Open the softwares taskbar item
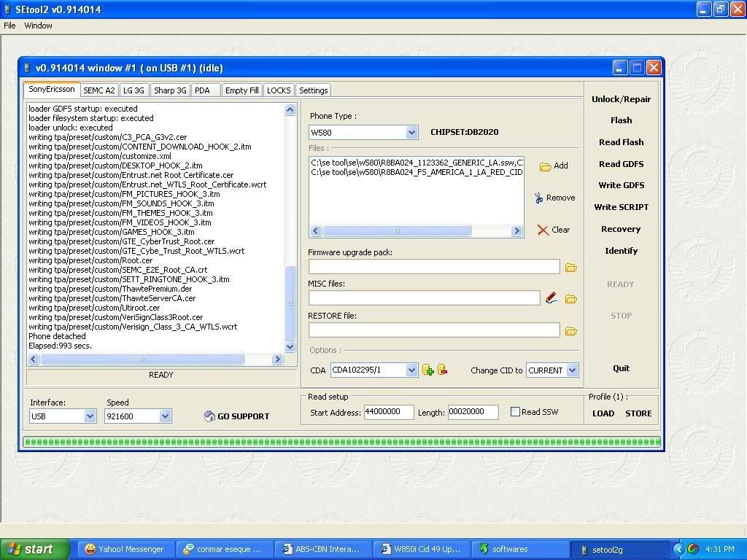Viewport: 747px width, 560px height. pyautogui.click(x=519, y=549)
